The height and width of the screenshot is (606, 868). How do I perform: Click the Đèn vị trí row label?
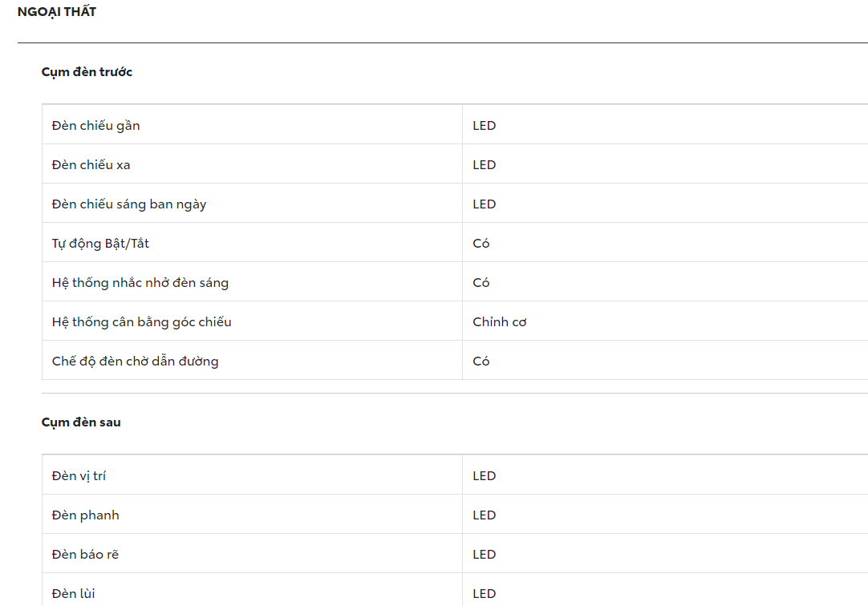pyautogui.click(x=79, y=476)
